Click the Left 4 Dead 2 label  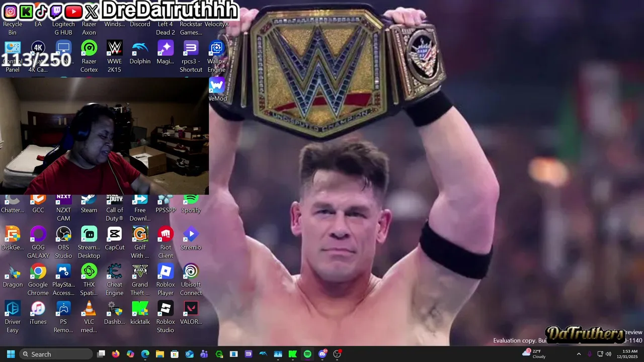click(166, 28)
